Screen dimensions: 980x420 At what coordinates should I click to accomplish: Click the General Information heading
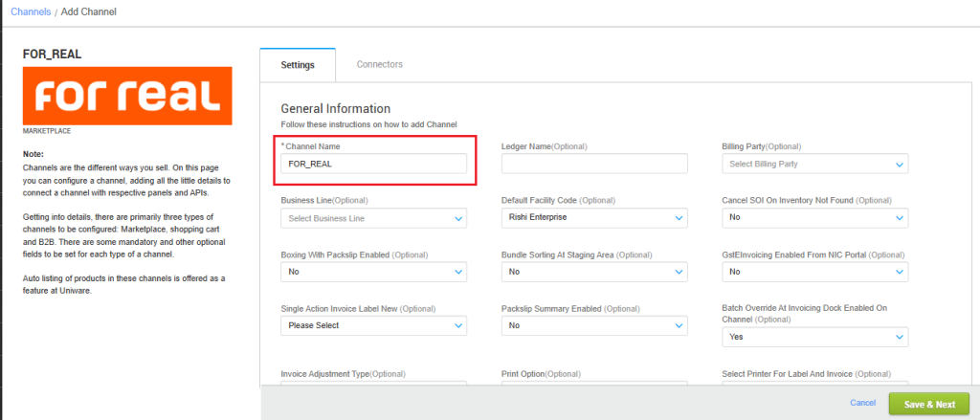click(x=335, y=109)
